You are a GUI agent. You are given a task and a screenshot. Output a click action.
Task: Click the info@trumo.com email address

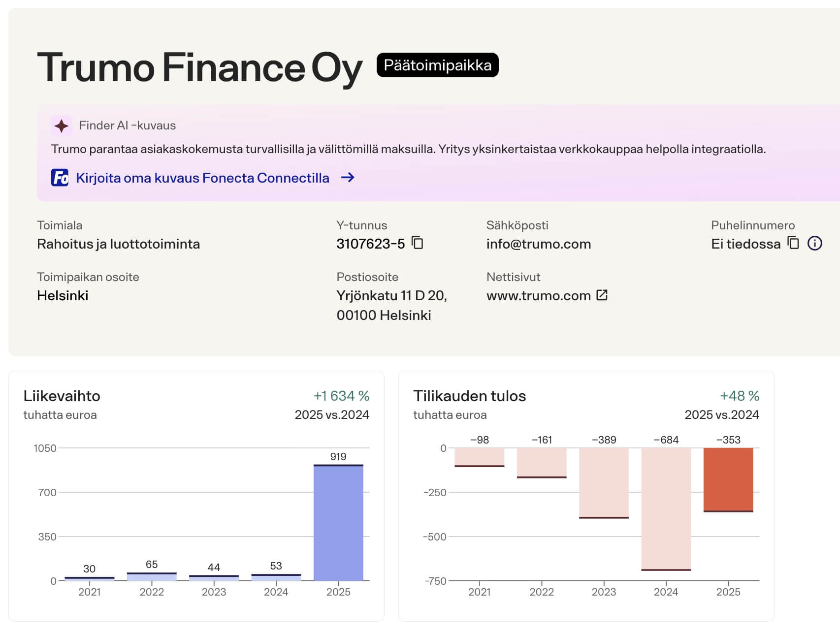539,244
